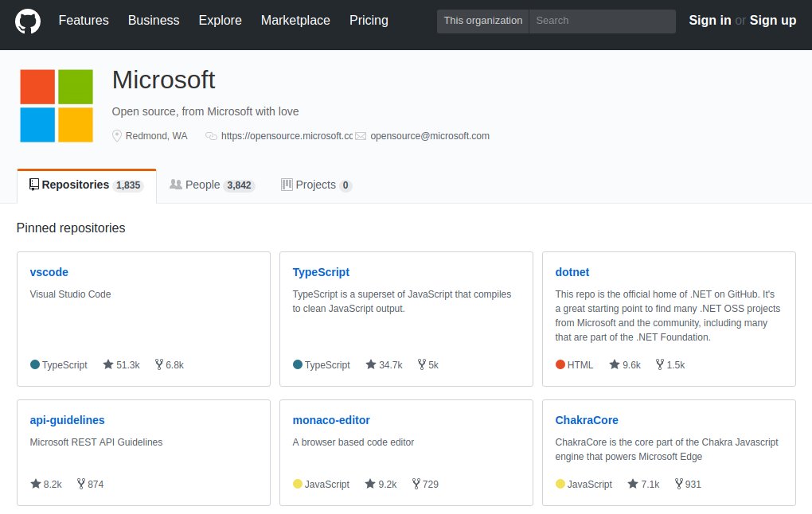Image resolution: width=812 pixels, height=514 pixels.
Task: Click 'Microsoft REST API Guidelines' description
Action: click(96, 442)
